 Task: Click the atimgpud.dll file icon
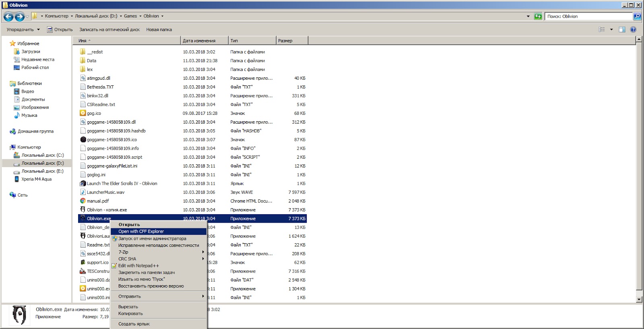(x=83, y=78)
